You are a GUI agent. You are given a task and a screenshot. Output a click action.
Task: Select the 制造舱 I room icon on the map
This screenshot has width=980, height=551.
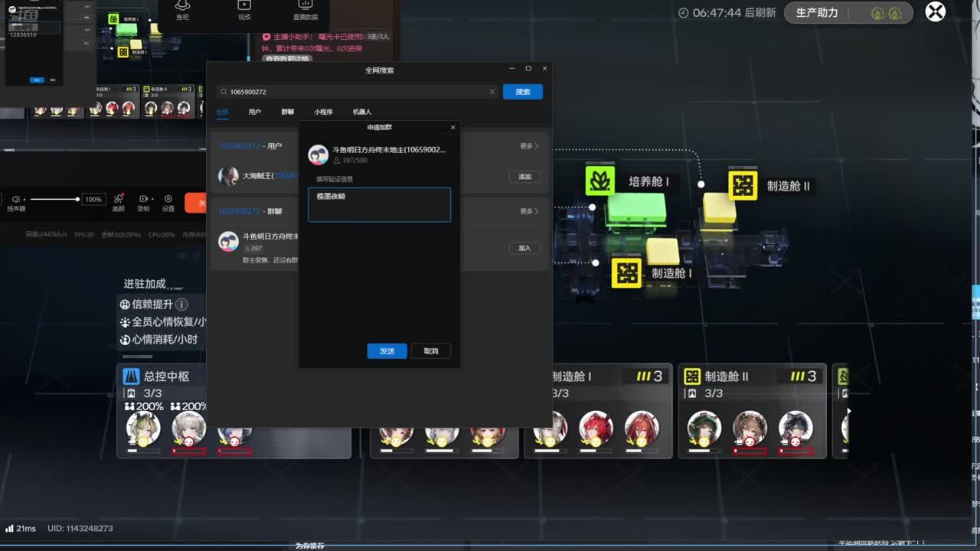pyautogui.click(x=626, y=273)
